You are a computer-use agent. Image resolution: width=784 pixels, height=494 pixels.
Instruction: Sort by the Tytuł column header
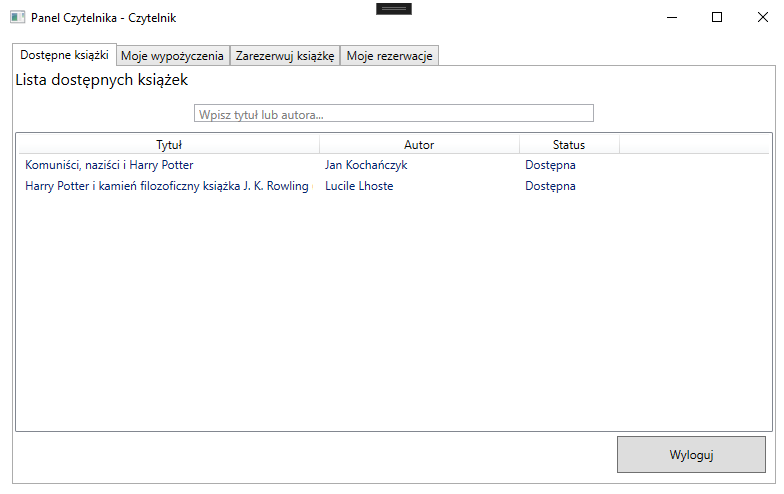[169, 144]
